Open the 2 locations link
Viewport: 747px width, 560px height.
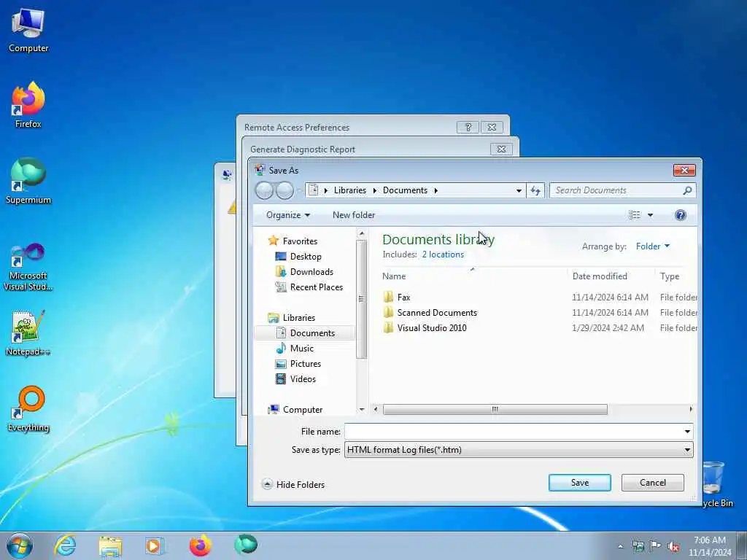pyautogui.click(x=443, y=254)
